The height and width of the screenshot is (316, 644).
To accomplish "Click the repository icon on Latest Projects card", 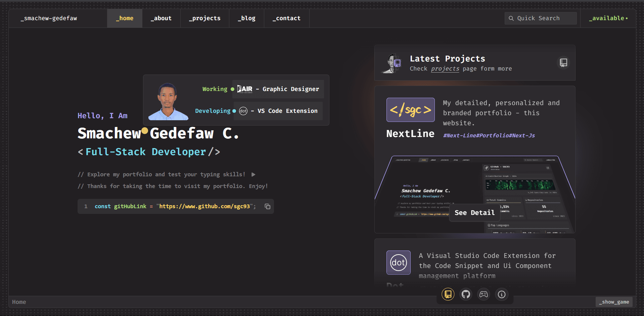I will click(563, 62).
